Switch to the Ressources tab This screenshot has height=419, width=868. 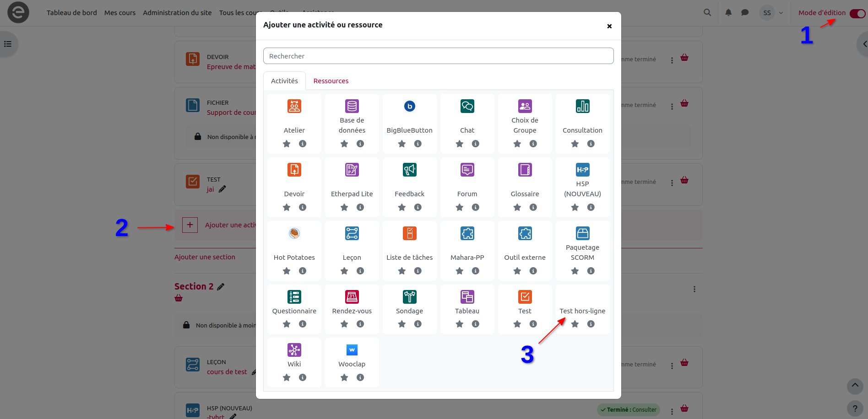pos(331,81)
